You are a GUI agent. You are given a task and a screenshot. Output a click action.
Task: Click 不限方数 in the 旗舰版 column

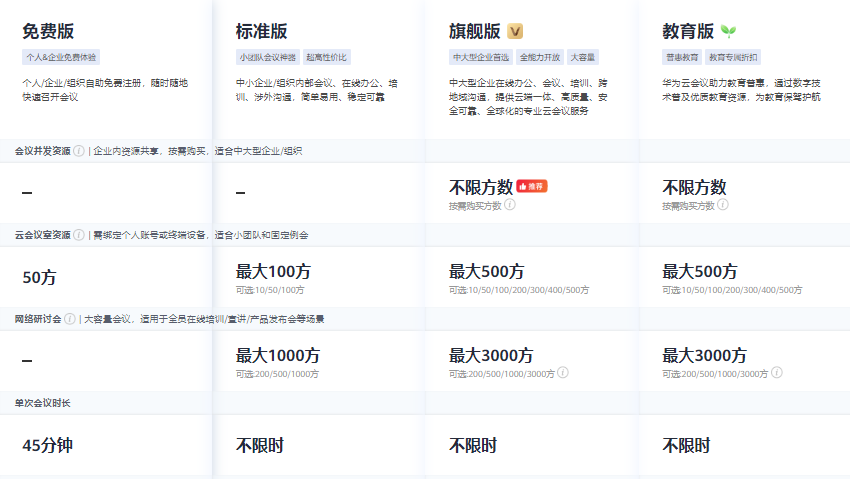pyautogui.click(x=481, y=187)
